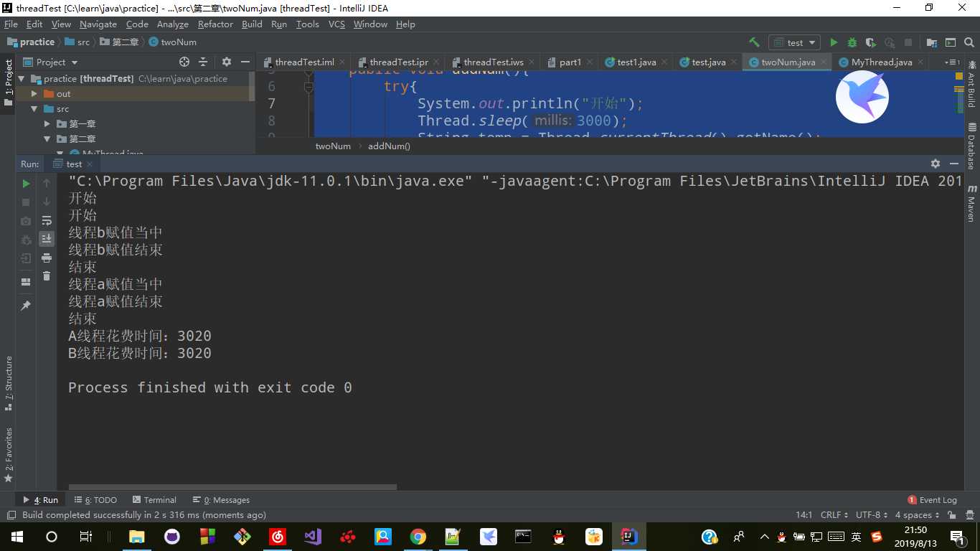Open the Ant Build side panel
Viewport: 980px width, 551px height.
point(971,85)
